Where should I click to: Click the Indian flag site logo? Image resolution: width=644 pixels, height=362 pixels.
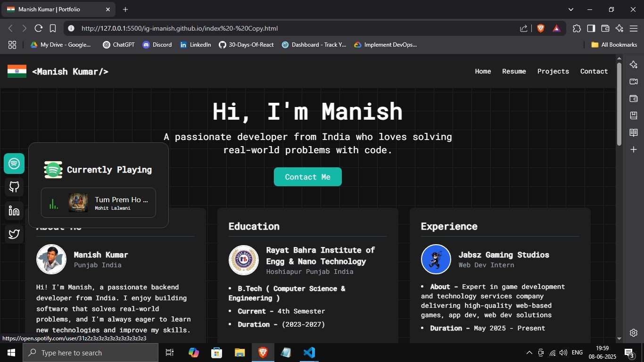click(x=17, y=71)
